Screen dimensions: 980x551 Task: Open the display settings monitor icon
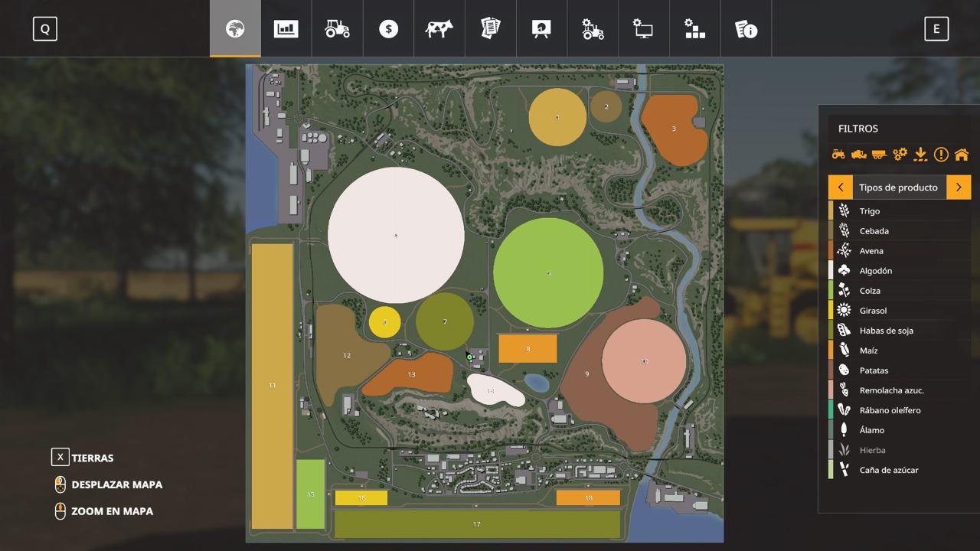tap(643, 29)
